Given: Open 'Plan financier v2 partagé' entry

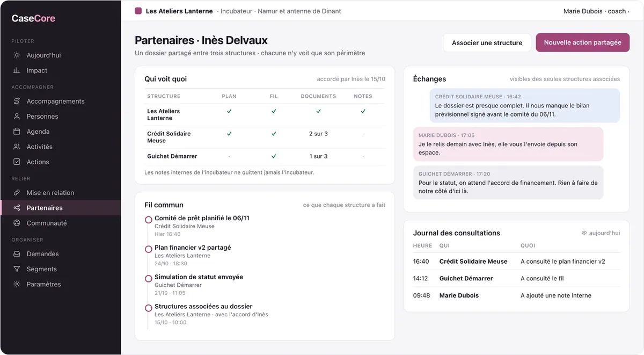Looking at the screenshot, I should coord(193,248).
